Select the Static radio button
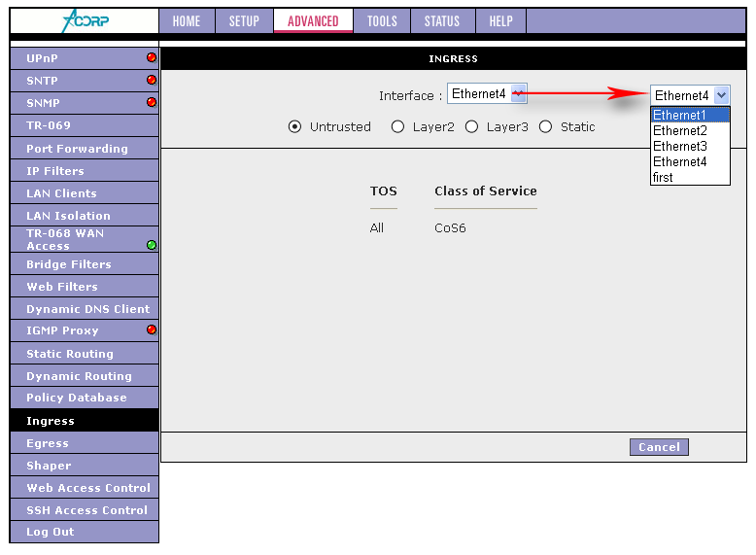Viewport: 756px width, 555px height. click(x=545, y=126)
